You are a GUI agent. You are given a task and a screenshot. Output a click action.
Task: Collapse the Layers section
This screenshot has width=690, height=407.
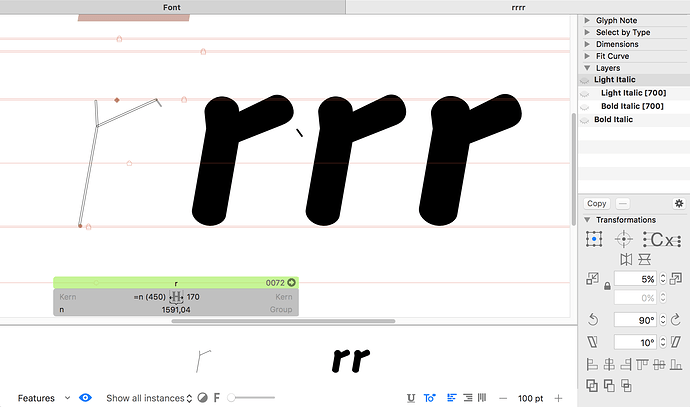pyautogui.click(x=587, y=68)
